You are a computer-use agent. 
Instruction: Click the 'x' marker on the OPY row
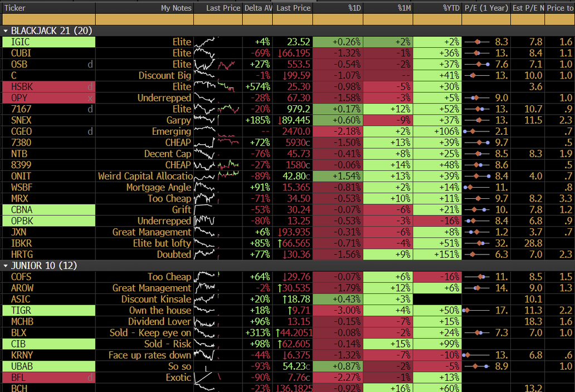pyautogui.click(x=90, y=98)
